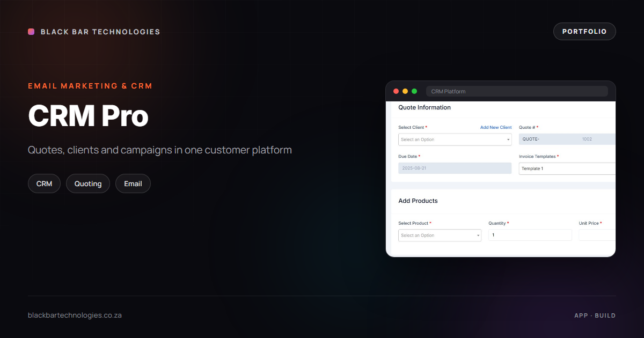Click the APP · BUILD footer text

[x=595, y=315]
